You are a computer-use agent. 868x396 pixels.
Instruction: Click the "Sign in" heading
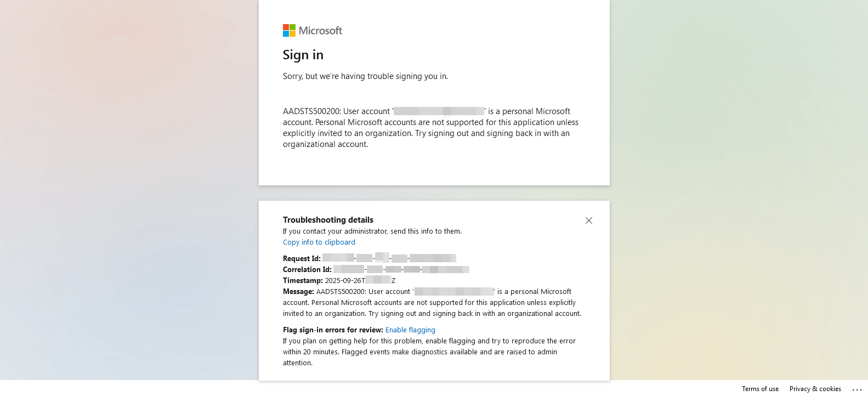tap(303, 55)
